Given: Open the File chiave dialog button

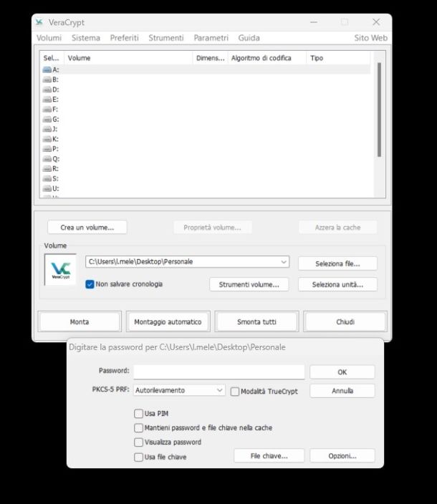Looking at the screenshot, I should tap(269, 456).
